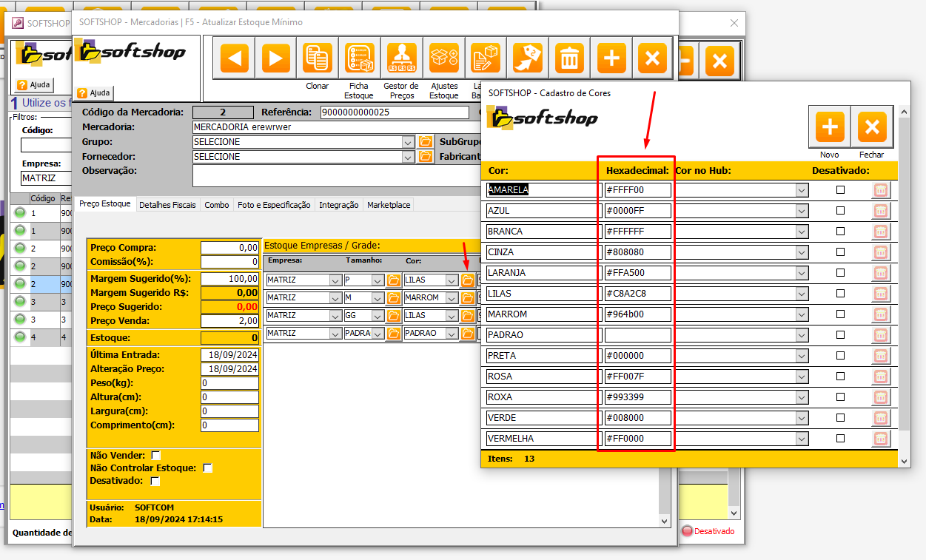
Task: Click the Clonar toolbar icon
Action: coord(318,58)
